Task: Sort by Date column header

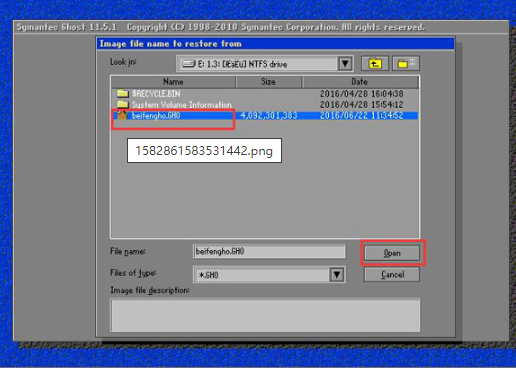Action: [360, 82]
